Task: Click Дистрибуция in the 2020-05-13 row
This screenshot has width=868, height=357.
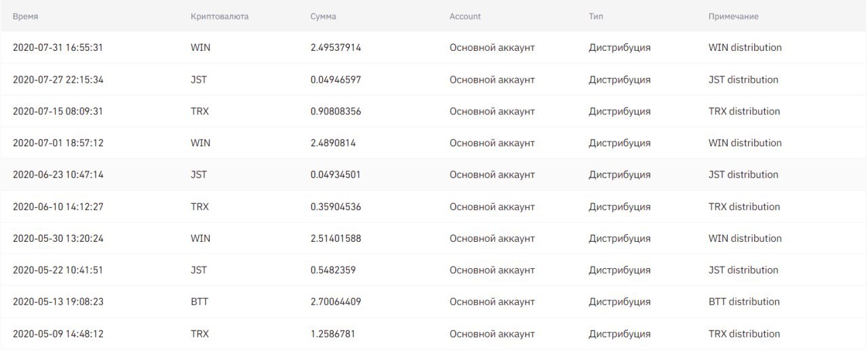Action: 620,302
